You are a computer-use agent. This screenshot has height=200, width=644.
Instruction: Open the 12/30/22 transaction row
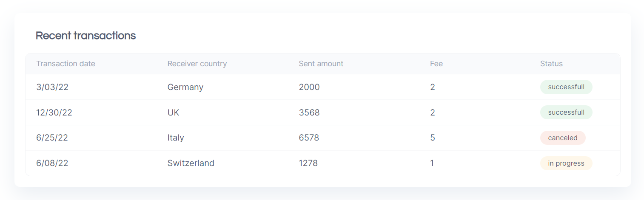(322, 113)
